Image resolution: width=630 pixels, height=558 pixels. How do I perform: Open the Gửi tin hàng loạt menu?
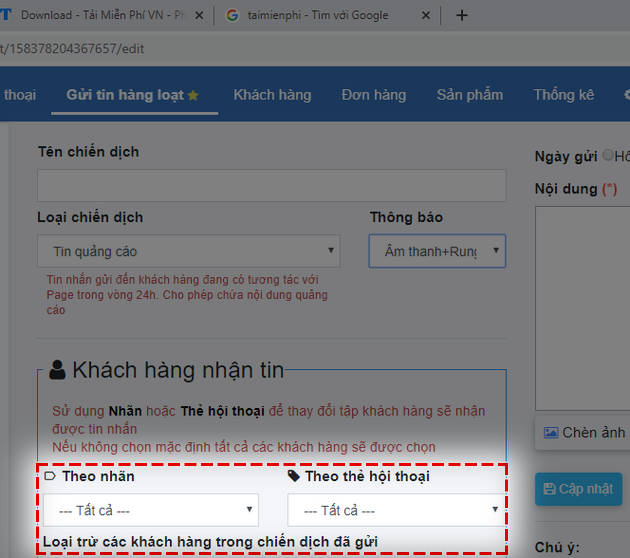133,95
